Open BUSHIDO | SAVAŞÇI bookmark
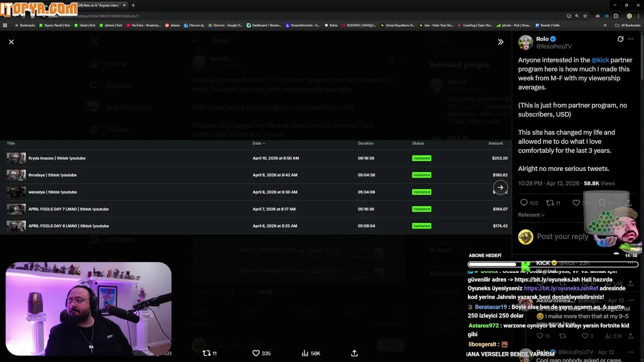644x362 pixels. click(359, 25)
